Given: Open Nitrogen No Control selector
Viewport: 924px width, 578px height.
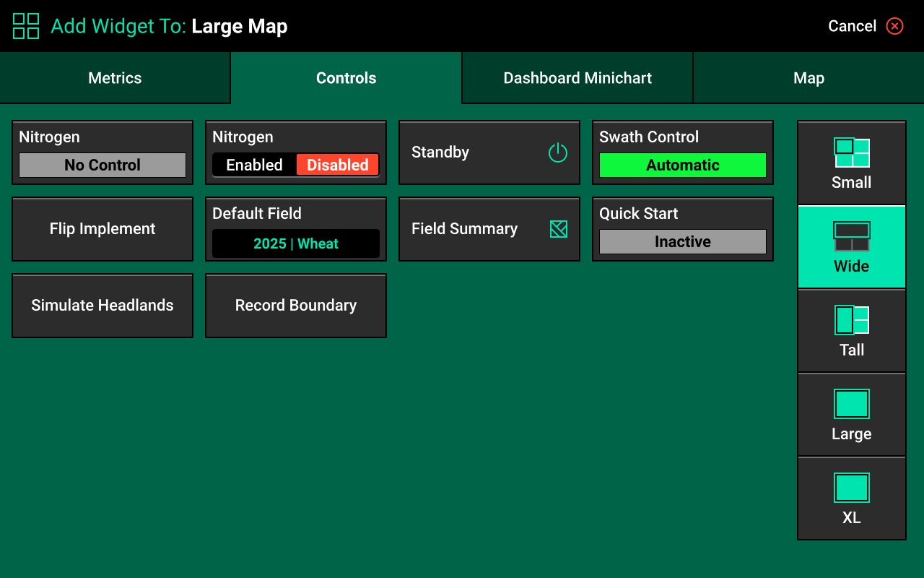Looking at the screenshot, I should 103,165.
